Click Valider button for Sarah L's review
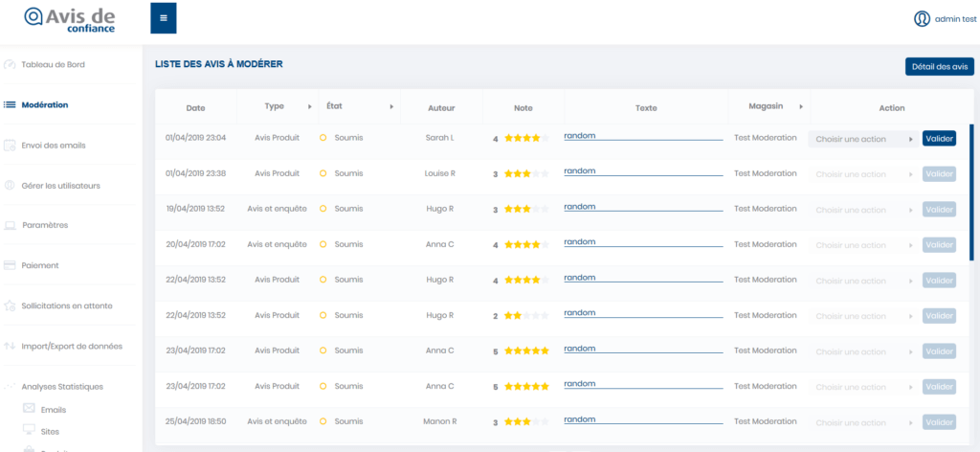 coord(939,139)
